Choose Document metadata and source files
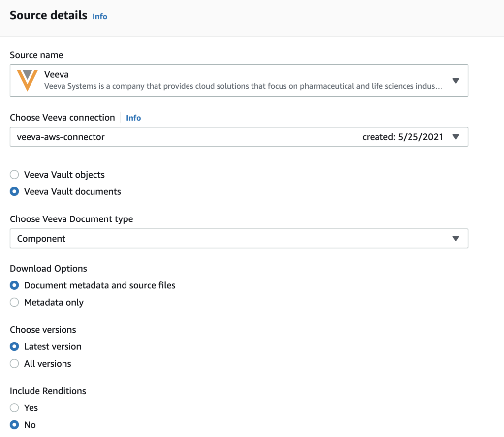 [x=14, y=285]
